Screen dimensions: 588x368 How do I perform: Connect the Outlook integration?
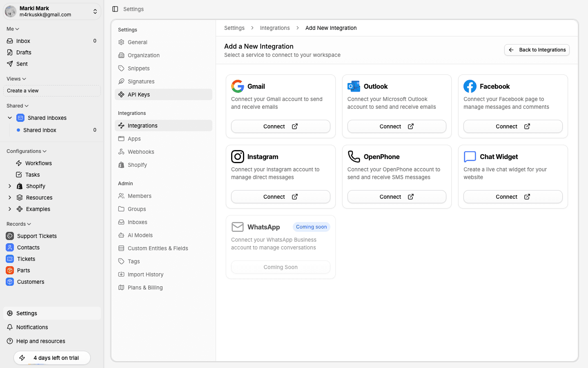coord(397,126)
